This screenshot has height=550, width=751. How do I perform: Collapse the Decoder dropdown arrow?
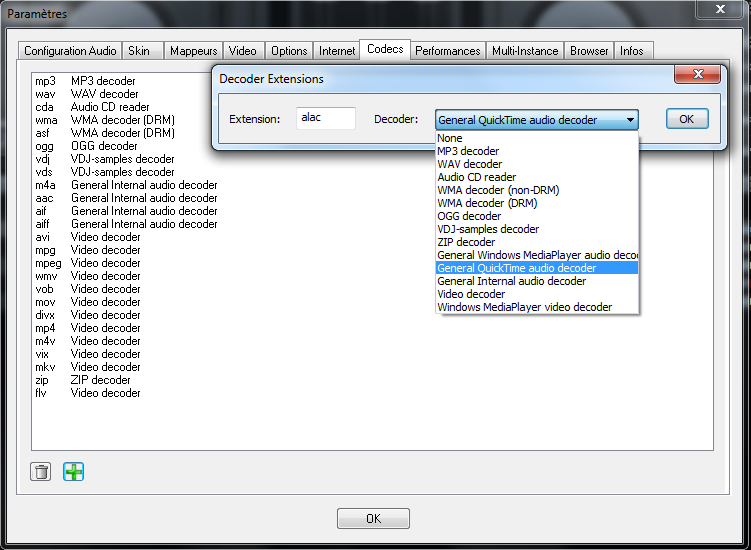[630, 120]
